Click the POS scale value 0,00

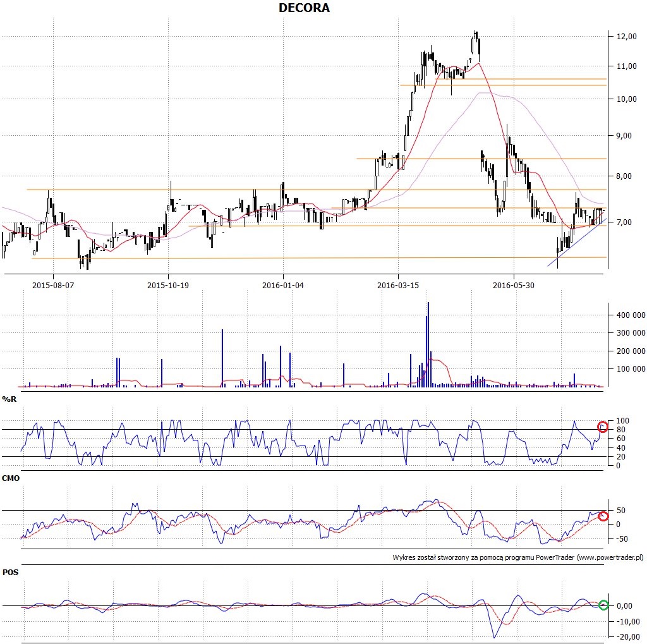click(x=624, y=606)
